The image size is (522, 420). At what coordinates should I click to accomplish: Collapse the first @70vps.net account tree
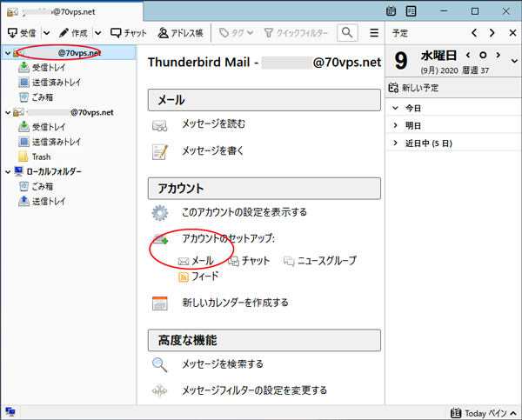pos(8,53)
